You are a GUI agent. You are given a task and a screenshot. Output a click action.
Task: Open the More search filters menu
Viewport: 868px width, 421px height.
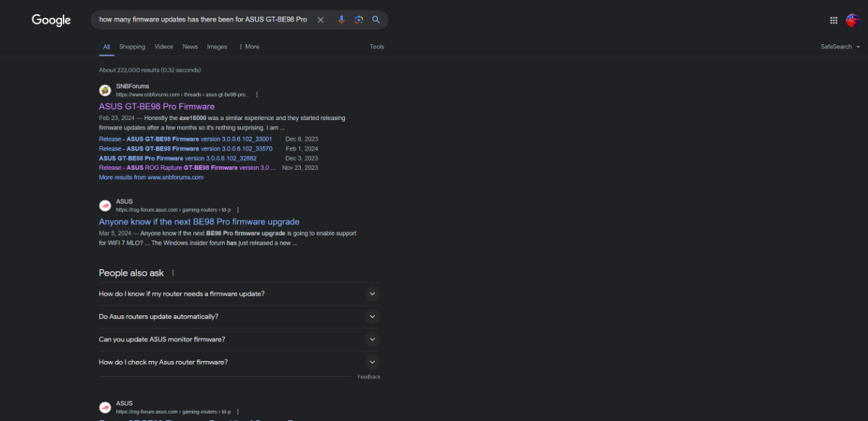pos(249,47)
